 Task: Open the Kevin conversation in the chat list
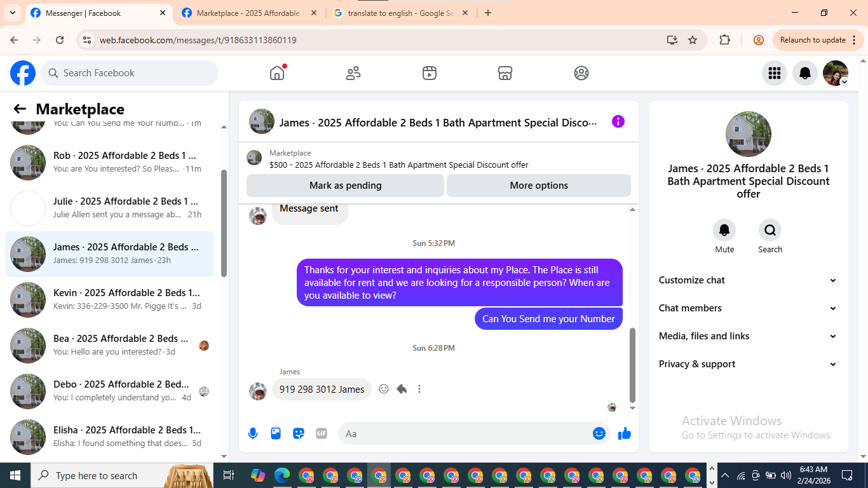[x=109, y=300]
